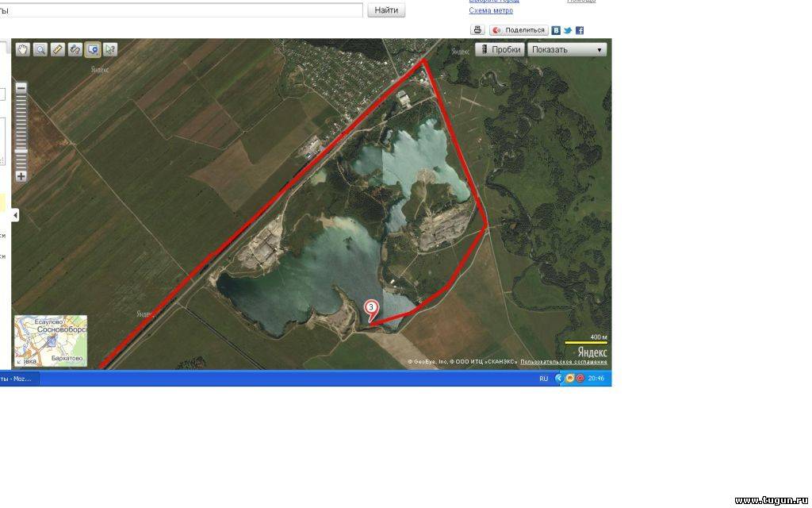This screenshot has width=812, height=508.
Task: Click the Найти search button
Action: pos(386,10)
